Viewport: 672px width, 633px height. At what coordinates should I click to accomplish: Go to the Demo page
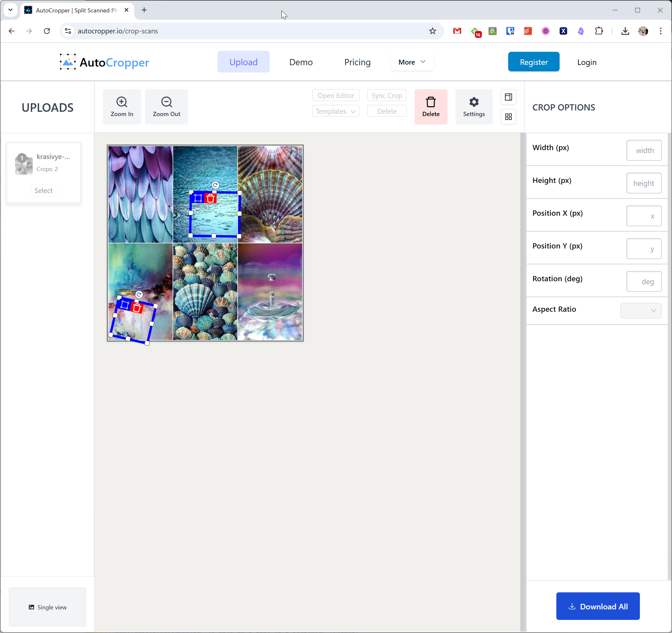click(300, 62)
